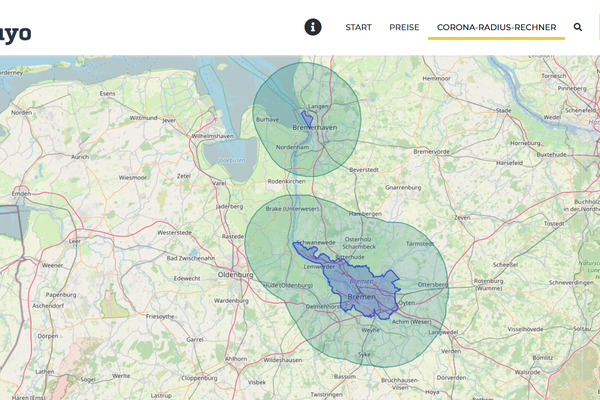Click the Gnarrenburg town label
The height and width of the screenshot is (400, 600).
coord(403,188)
